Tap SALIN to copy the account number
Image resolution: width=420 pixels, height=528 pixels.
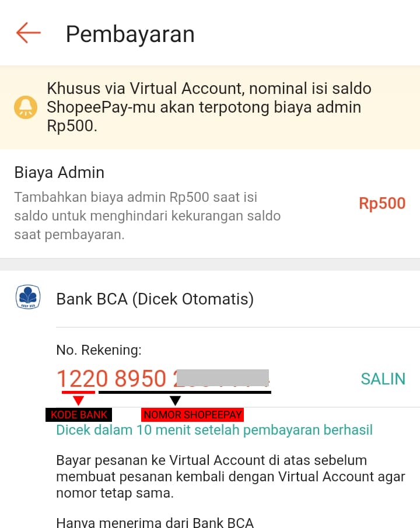[x=383, y=379]
